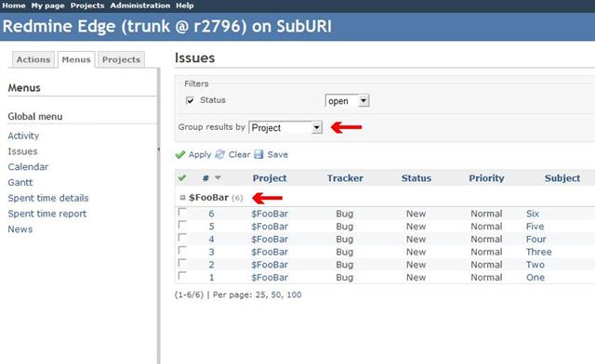Toggle the Status filter checkbox
Image resolution: width=595 pixels, height=364 pixels.
click(190, 100)
